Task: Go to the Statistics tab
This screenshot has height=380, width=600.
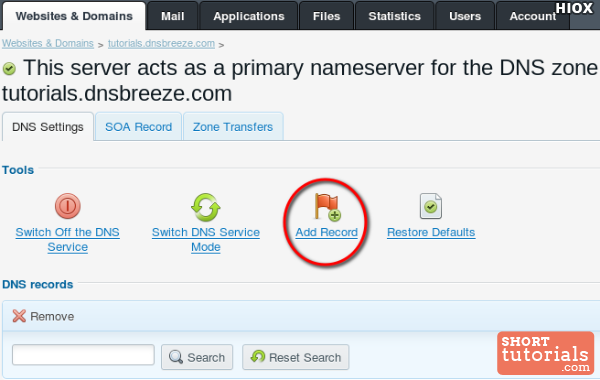Action: click(395, 16)
